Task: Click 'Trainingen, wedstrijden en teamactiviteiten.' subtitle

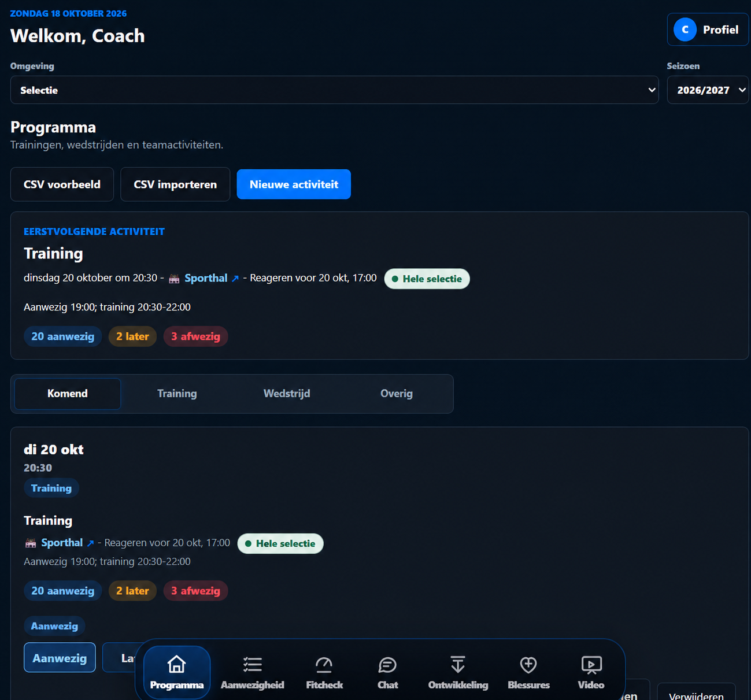Action: [x=117, y=145]
